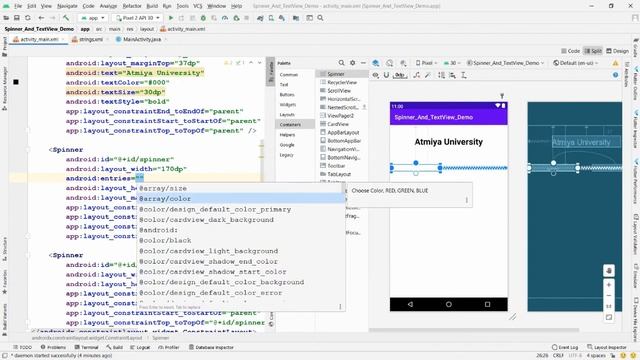This screenshot has height=360, width=640.
Task: Open the Pixel 2 API 30 device dropdown
Action: [138, 18]
